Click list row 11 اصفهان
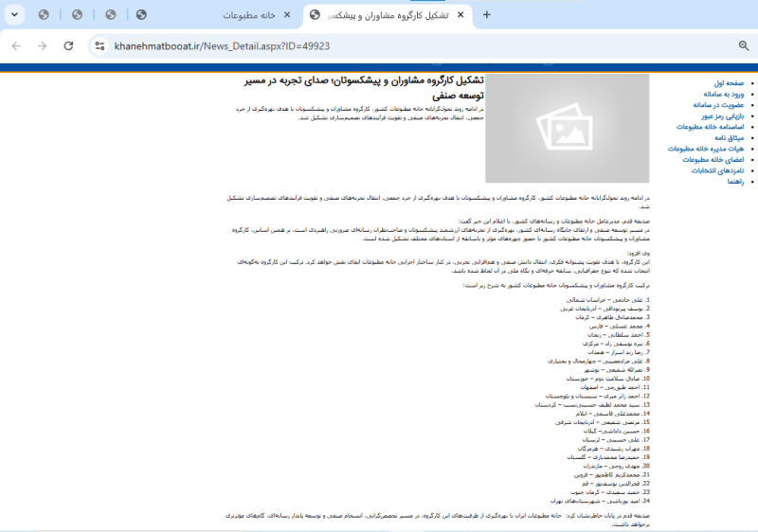The width and height of the screenshot is (758, 532). tap(615, 387)
